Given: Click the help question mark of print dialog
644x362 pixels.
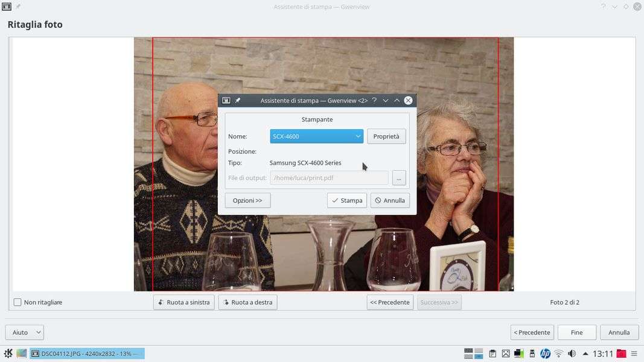Looking at the screenshot, I should (374, 101).
